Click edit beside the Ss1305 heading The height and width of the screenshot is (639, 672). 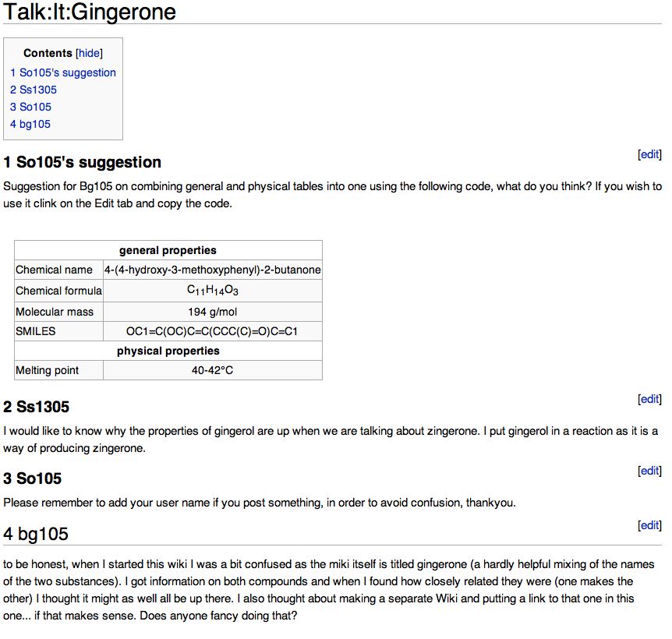[x=649, y=399]
